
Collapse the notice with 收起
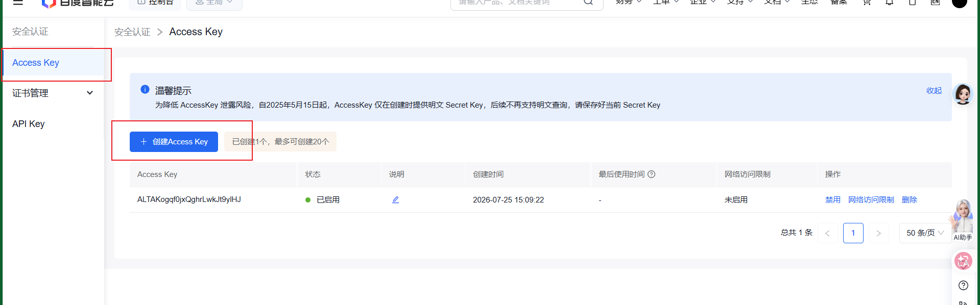point(934,90)
